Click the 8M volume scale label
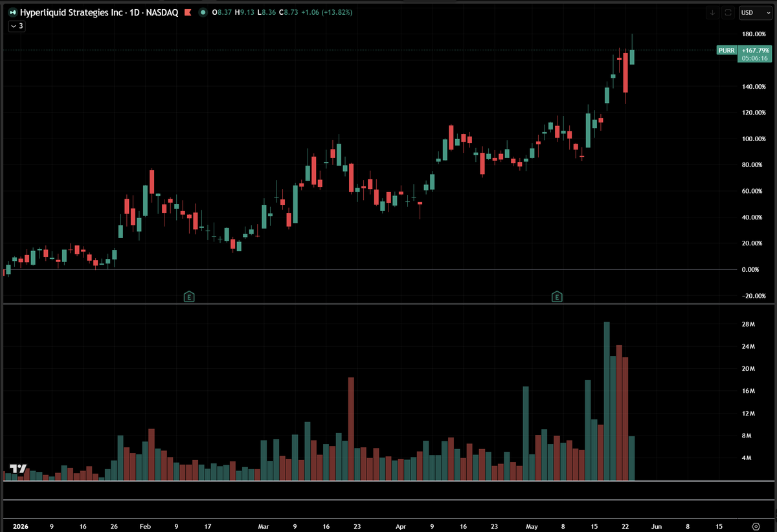Image resolution: width=777 pixels, height=532 pixels. (747, 436)
